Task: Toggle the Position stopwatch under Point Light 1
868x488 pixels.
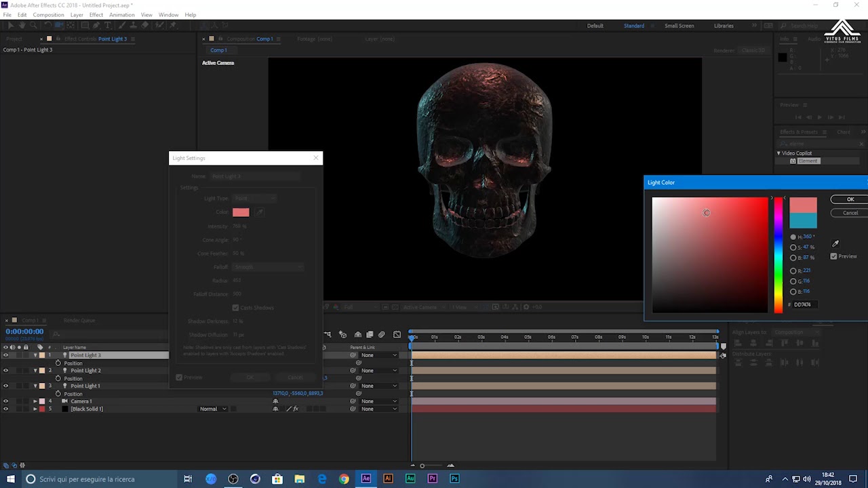Action: click(x=58, y=394)
